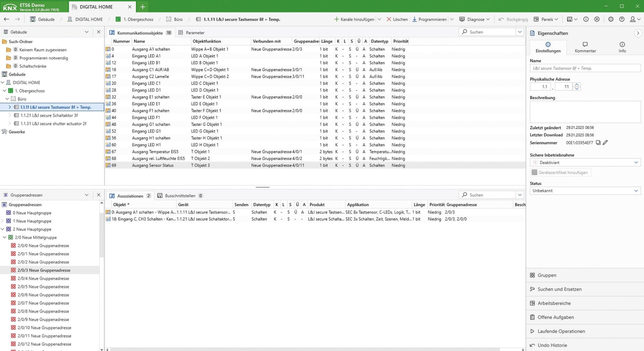Select the Assoziationen tab
Image resolution: width=644 pixels, height=351 pixels.
(x=130, y=196)
